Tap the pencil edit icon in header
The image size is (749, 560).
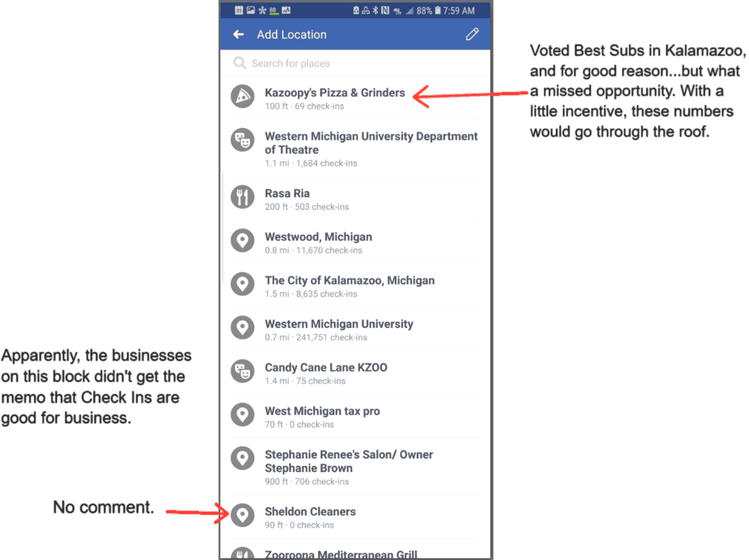(472, 34)
